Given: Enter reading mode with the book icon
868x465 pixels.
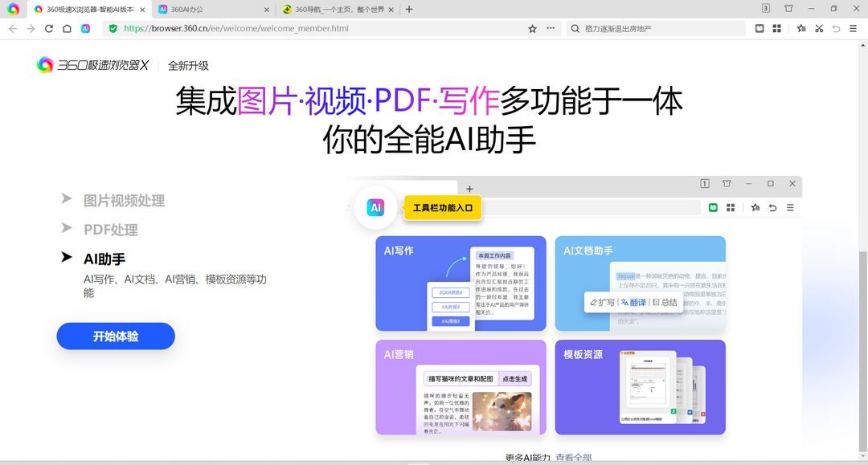Looking at the screenshot, I should (x=759, y=28).
